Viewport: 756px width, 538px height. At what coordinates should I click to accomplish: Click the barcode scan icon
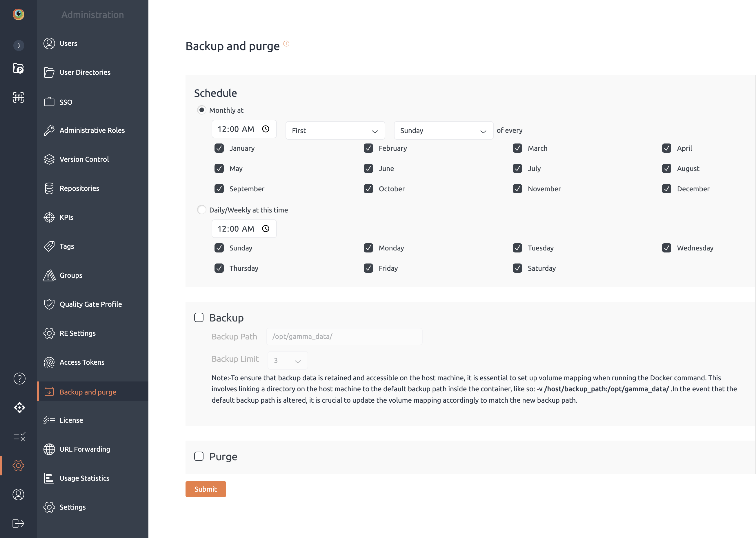(18, 97)
